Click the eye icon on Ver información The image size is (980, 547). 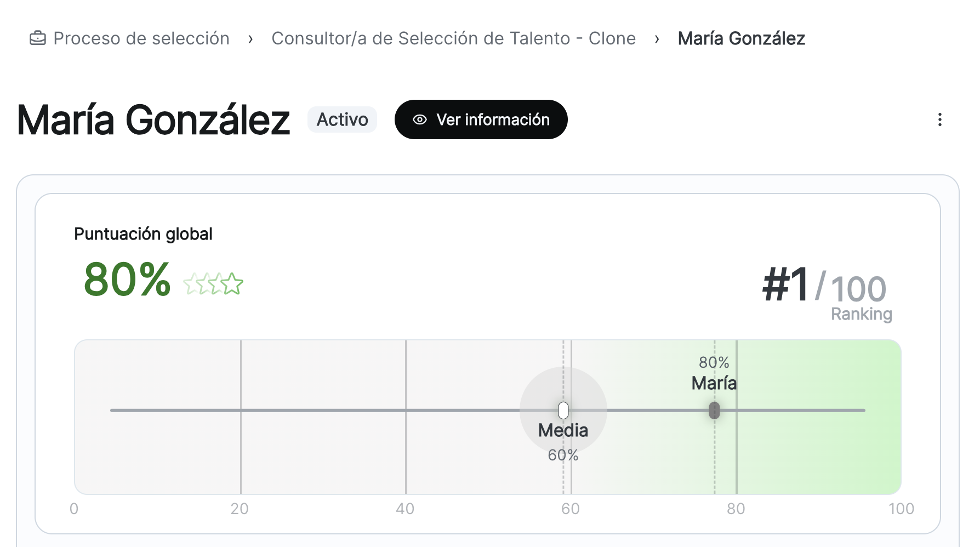[x=420, y=119]
